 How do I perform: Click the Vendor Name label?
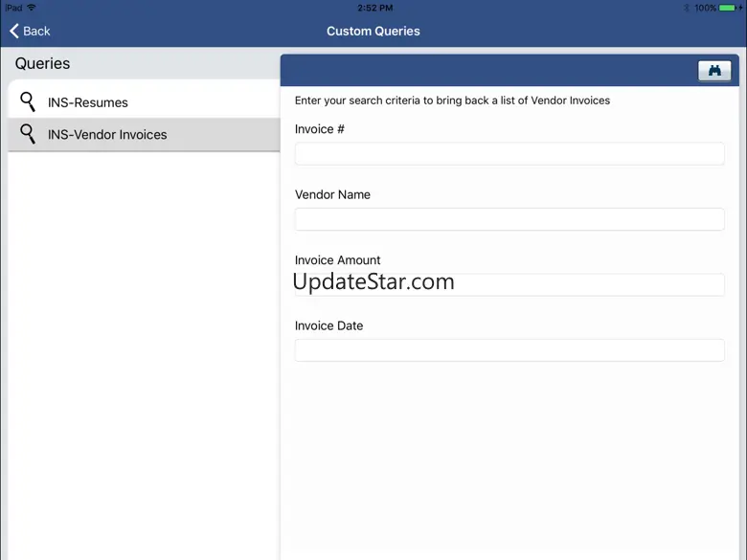[x=332, y=194]
